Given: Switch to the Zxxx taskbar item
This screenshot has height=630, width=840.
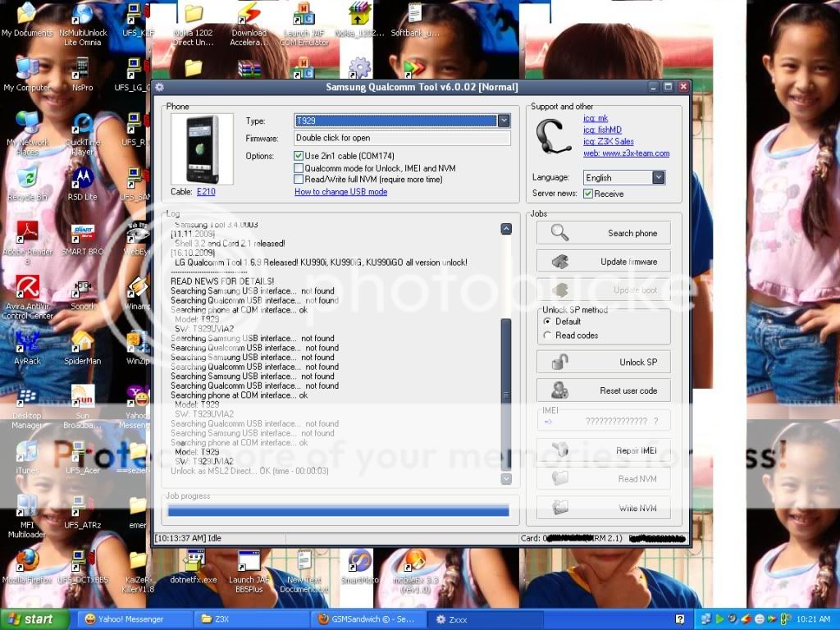Looking at the screenshot, I should (486, 619).
